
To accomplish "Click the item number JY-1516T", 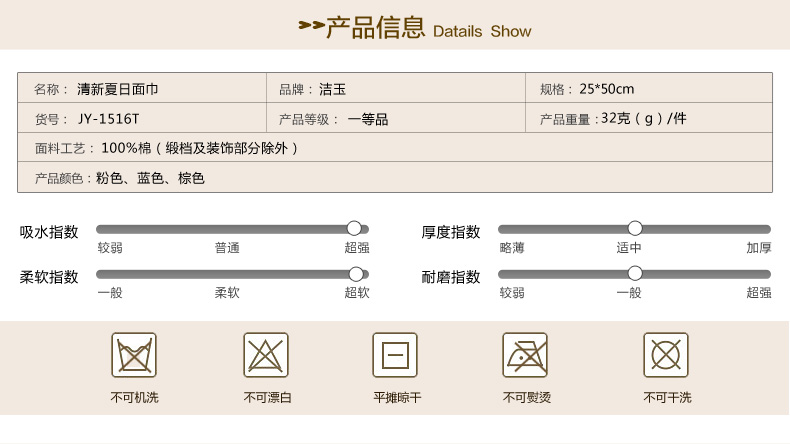I will pyautogui.click(x=108, y=119).
